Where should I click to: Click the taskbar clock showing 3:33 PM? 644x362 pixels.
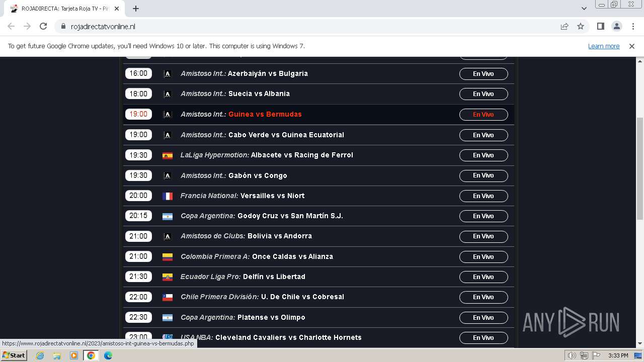(618, 355)
